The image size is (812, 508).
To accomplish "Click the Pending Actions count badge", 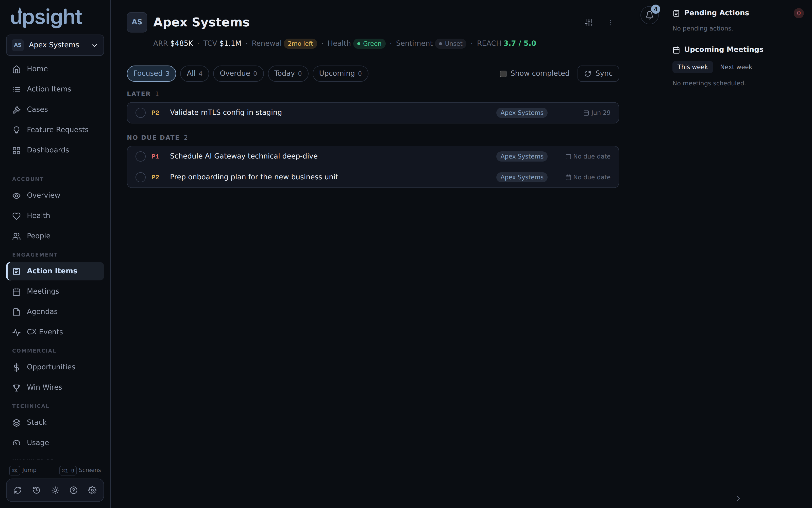I will 799,13.
